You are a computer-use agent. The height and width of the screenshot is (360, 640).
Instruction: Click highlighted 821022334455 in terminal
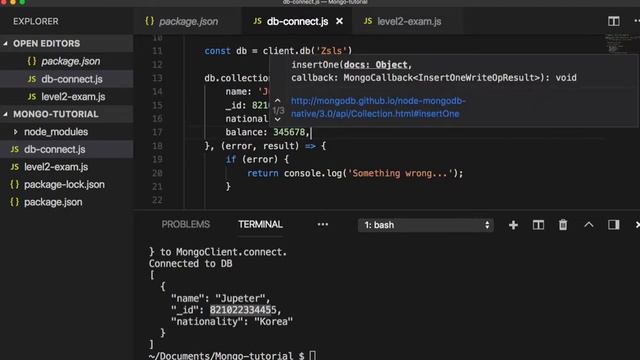pos(243,310)
